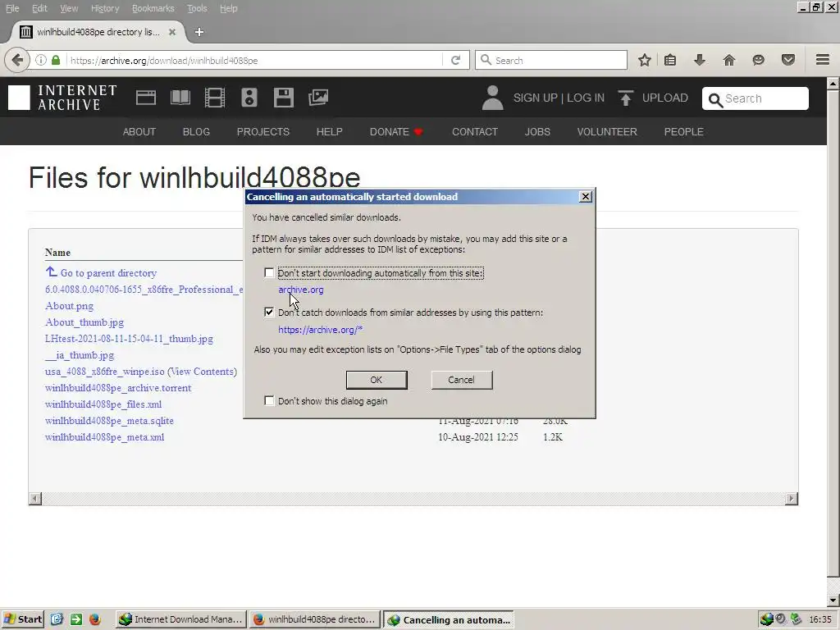Click the Internet Archive logo
The height and width of the screenshot is (630, 840).
62,98
